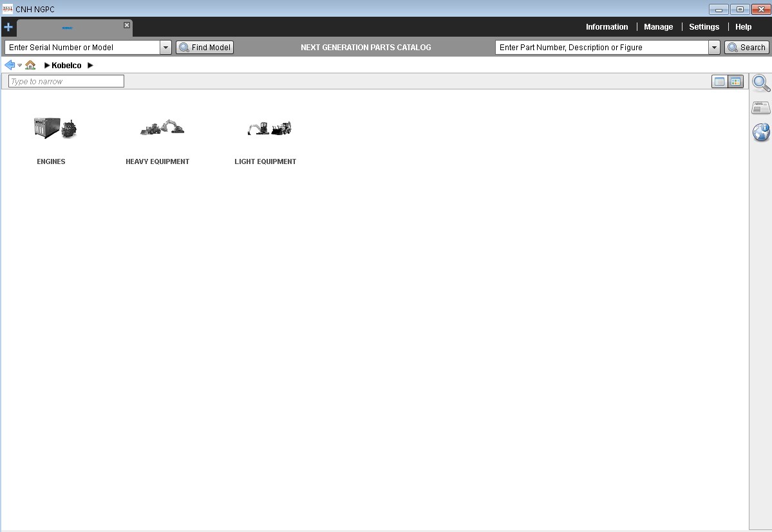Open the news sidebar icon
Image resolution: width=772 pixels, height=532 pixels.
tap(761, 107)
